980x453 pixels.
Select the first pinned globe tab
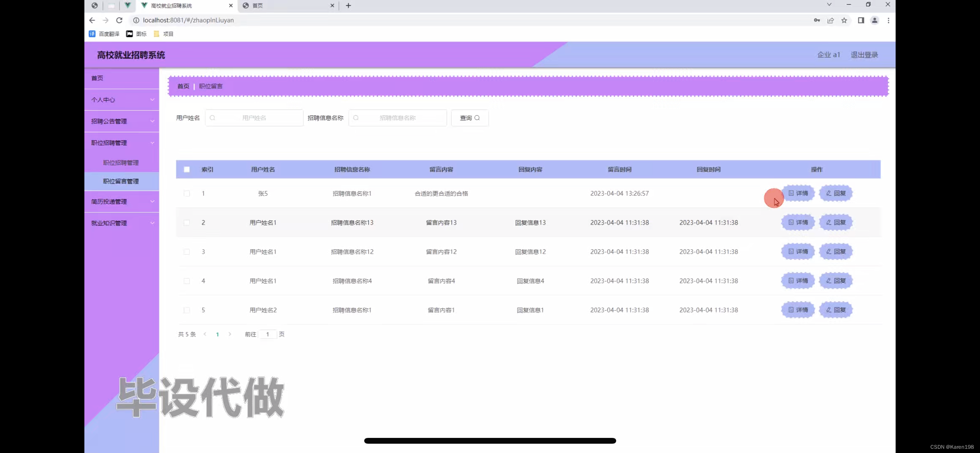(x=94, y=5)
